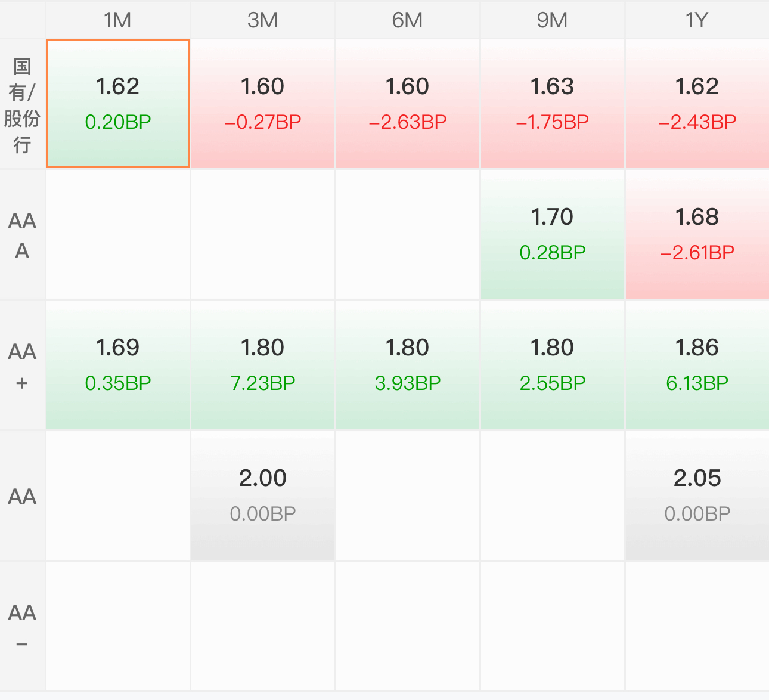Click the 1Y 国有/股份行 cell with -2.43BP
The height and width of the screenshot is (700, 769).
coord(697,104)
